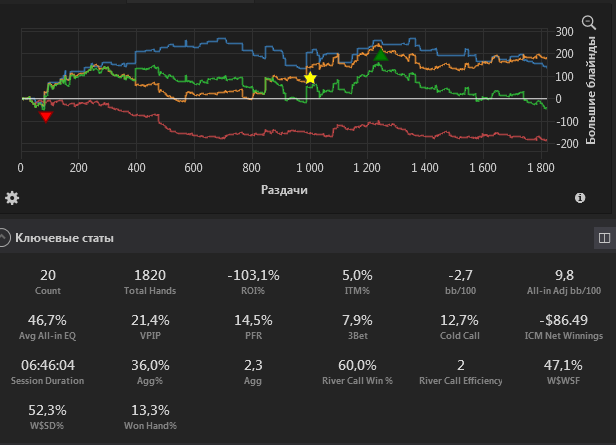This screenshot has height=445, width=616.
Task: Click River Call Win % value 60,0%
Action: [357, 365]
